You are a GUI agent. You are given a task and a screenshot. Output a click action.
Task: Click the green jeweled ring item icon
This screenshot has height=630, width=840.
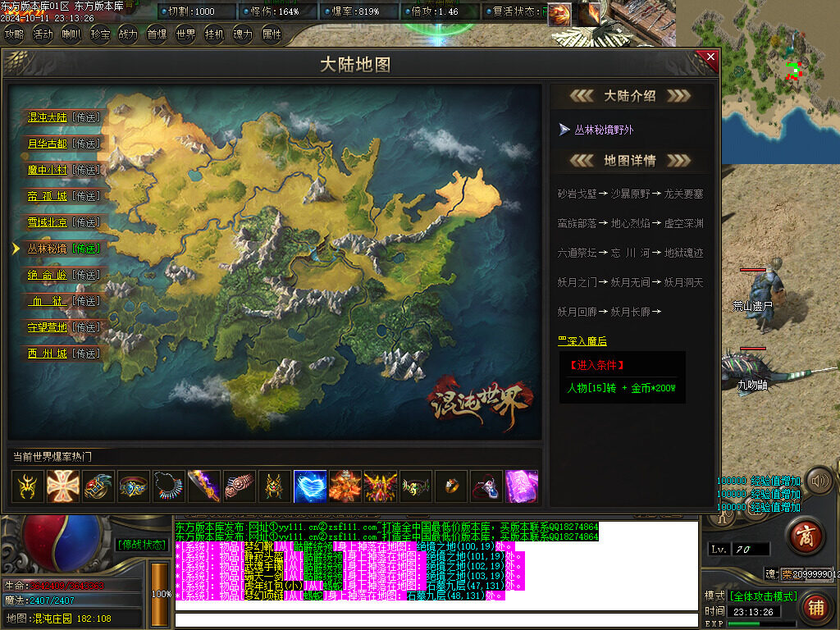(98, 486)
